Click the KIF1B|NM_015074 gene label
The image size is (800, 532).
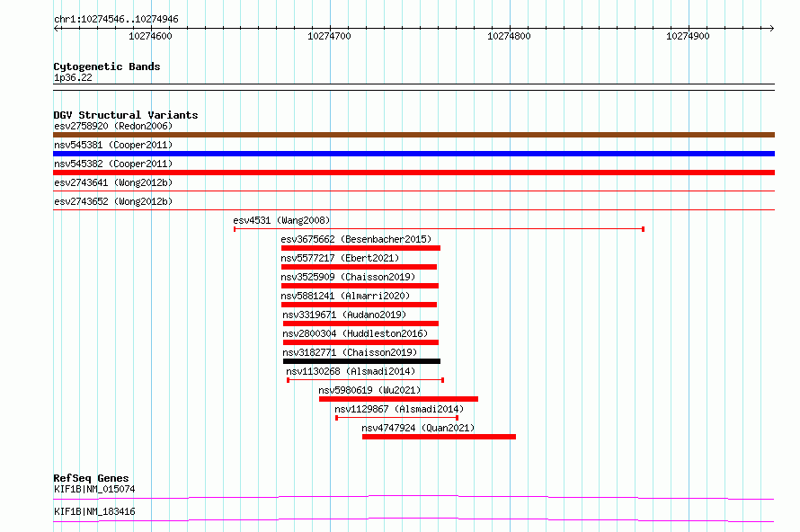pos(94,489)
